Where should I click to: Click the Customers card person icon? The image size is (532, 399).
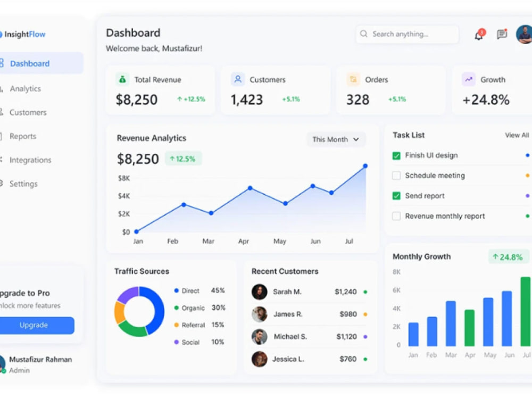coord(238,79)
